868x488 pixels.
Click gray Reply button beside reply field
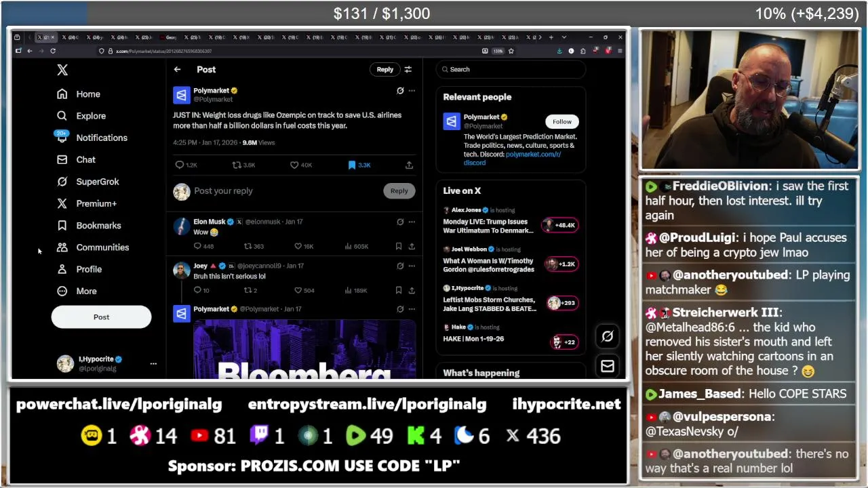click(x=399, y=191)
